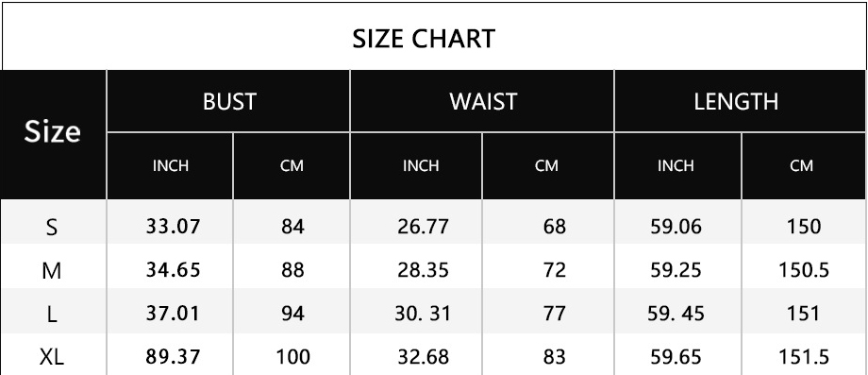Click length inch value 59. 45
This screenshot has height=375, width=868.
point(676,314)
